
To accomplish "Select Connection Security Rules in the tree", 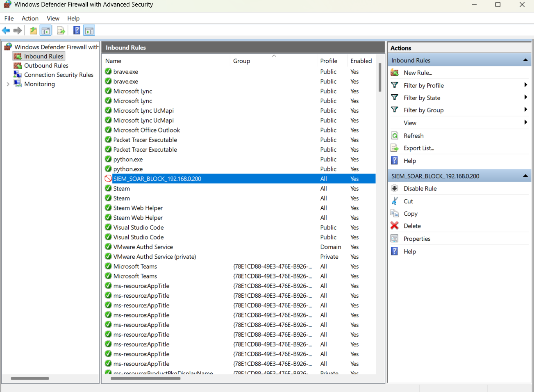I will point(59,75).
